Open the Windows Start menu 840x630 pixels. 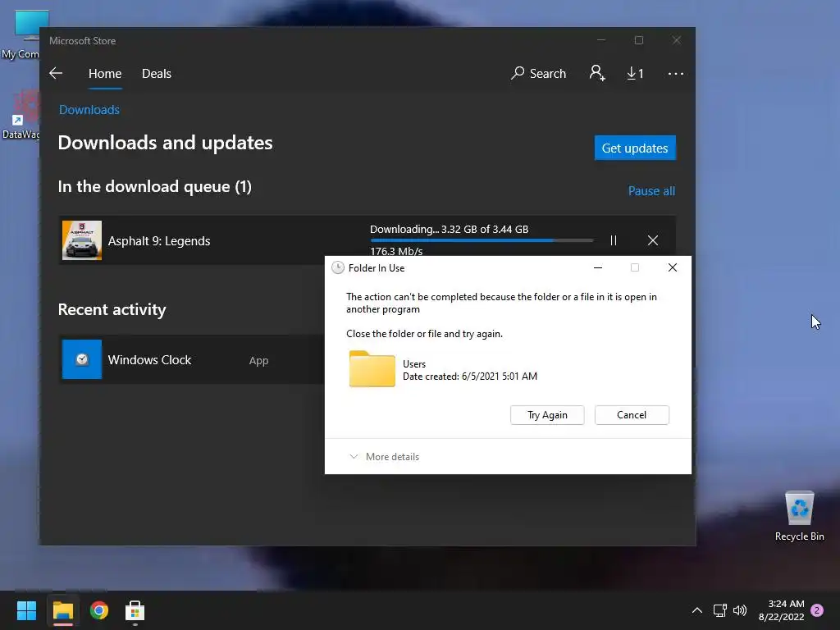pos(26,610)
